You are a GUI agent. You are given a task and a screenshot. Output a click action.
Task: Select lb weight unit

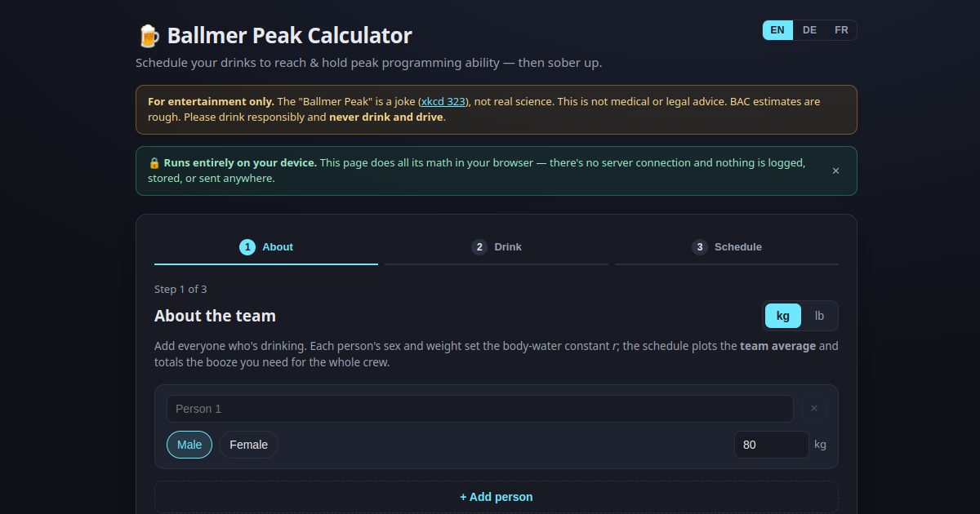coord(819,316)
